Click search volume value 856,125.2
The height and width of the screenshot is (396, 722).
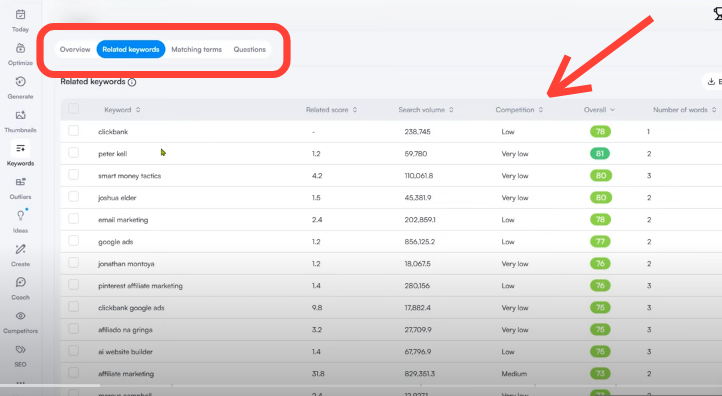point(419,242)
